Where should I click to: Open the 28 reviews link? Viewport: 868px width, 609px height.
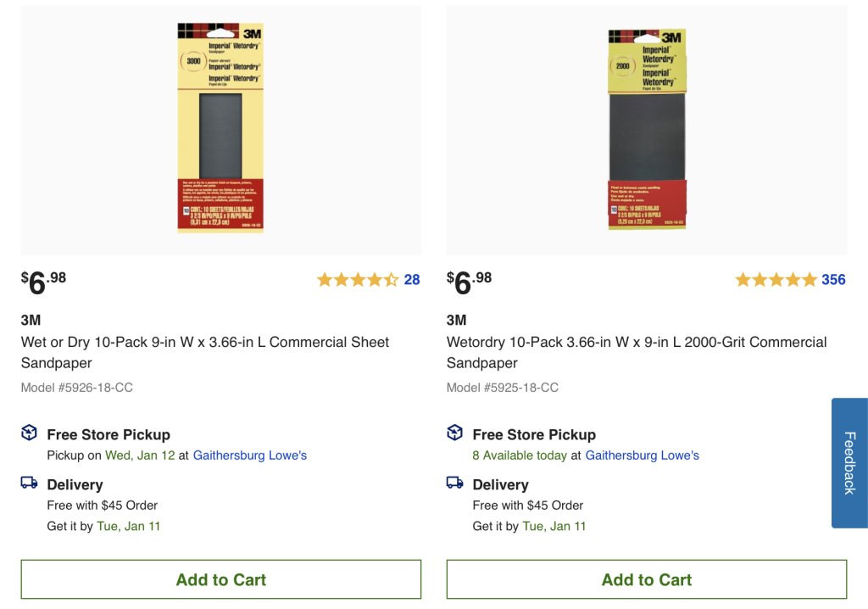pos(412,280)
